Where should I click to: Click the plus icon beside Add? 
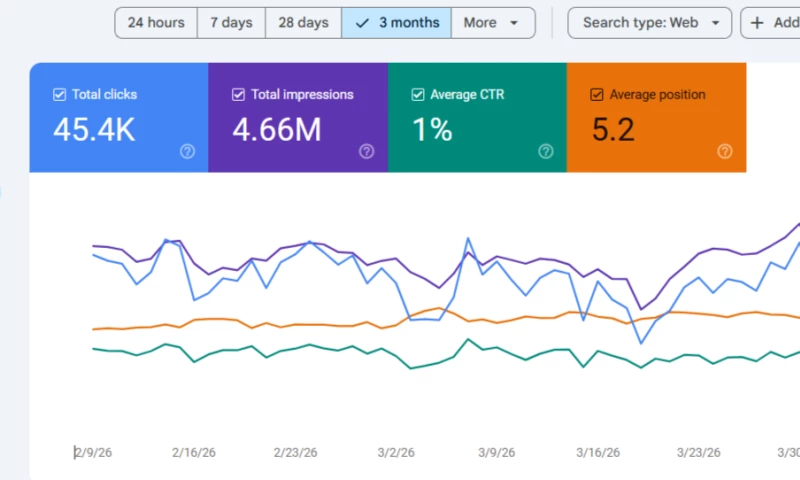point(758,23)
